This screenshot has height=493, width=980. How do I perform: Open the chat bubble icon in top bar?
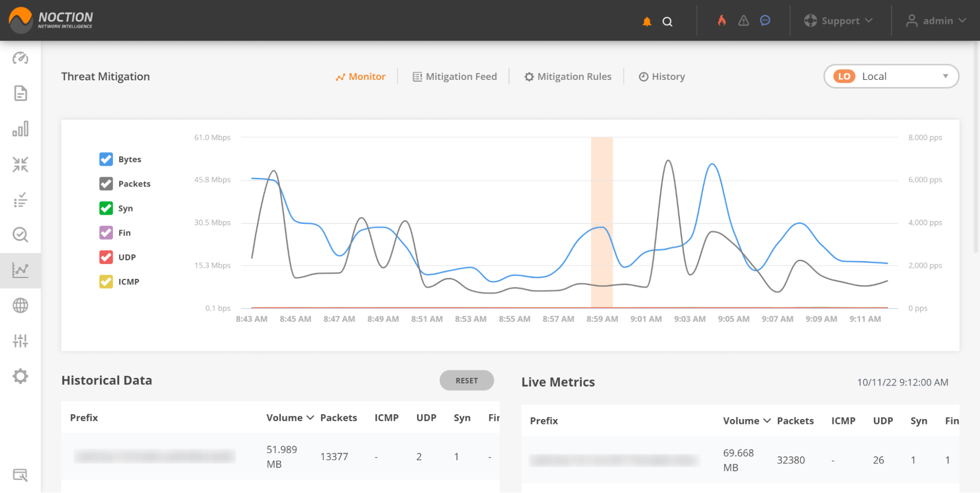[765, 21]
